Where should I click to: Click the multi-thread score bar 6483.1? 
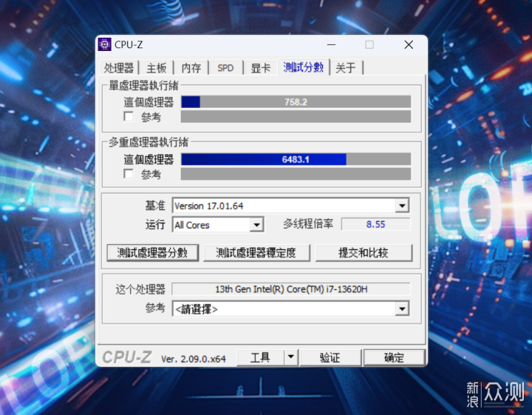tap(296, 159)
